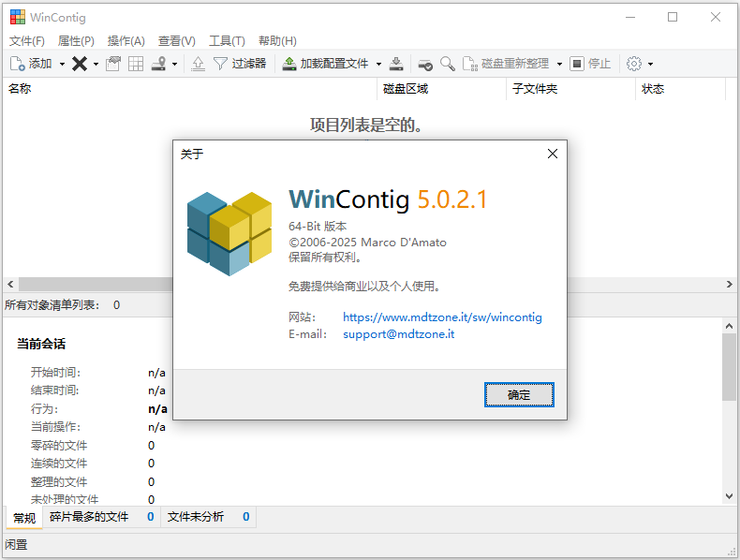Open the 文件(F) menu
Image resolution: width=740 pixels, height=560 pixels.
tap(27, 40)
